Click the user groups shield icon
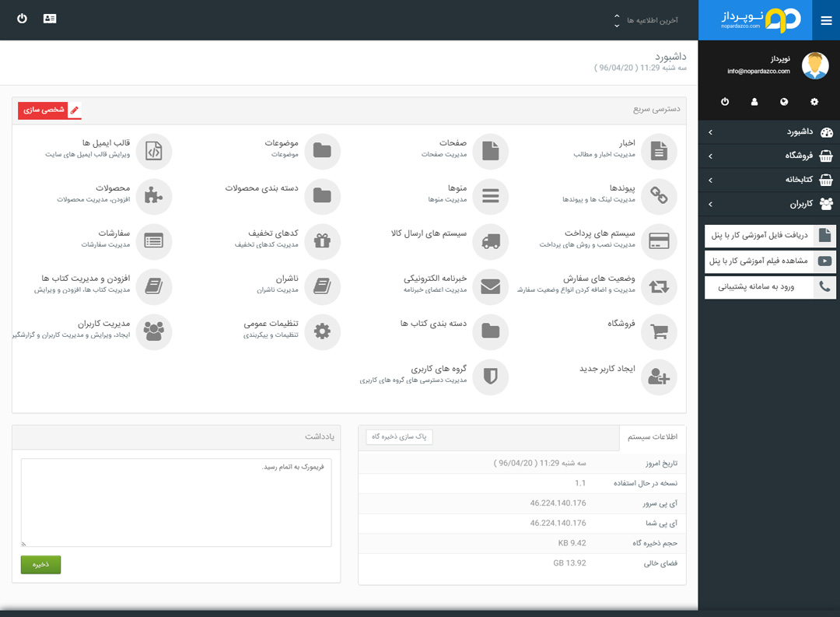 point(490,377)
